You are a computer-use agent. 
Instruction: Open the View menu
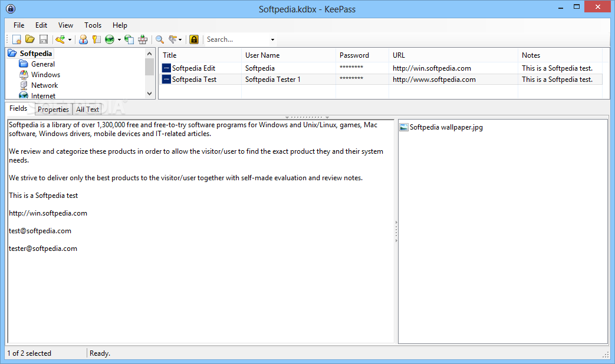(x=65, y=25)
